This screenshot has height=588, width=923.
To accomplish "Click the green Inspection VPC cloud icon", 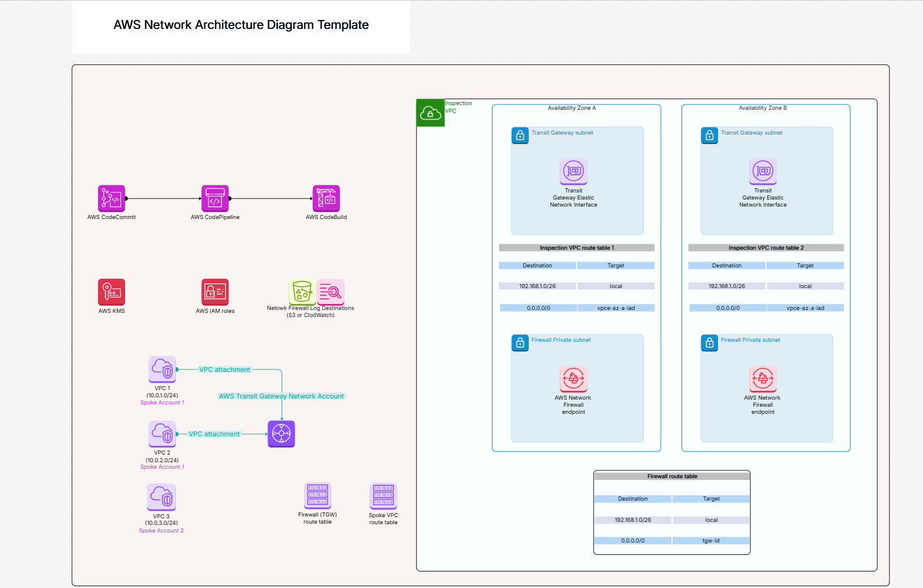I will (x=430, y=113).
